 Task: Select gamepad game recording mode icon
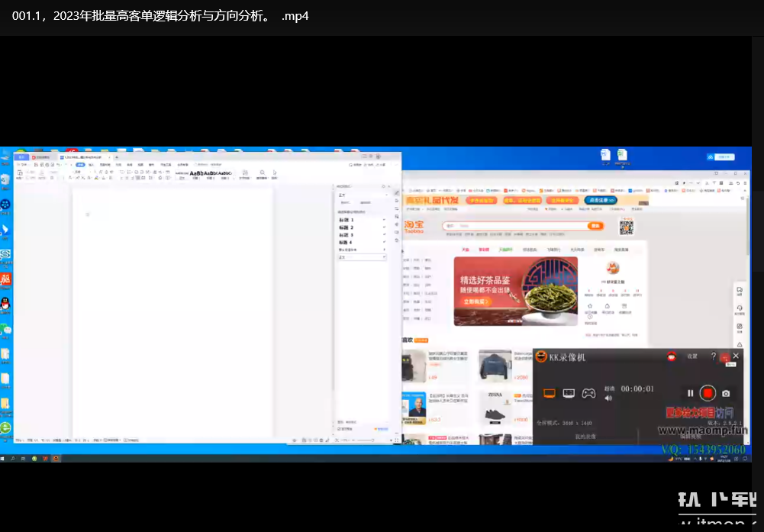click(588, 393)
